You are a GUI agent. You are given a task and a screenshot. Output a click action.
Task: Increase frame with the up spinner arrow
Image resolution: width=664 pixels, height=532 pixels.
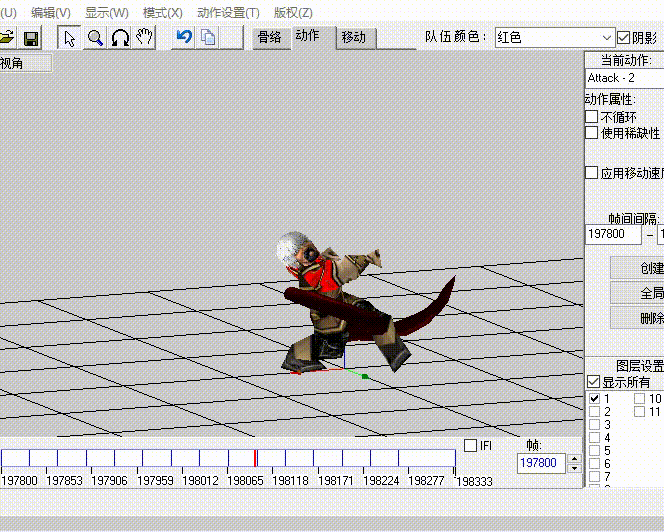click(x=574, y=459)
